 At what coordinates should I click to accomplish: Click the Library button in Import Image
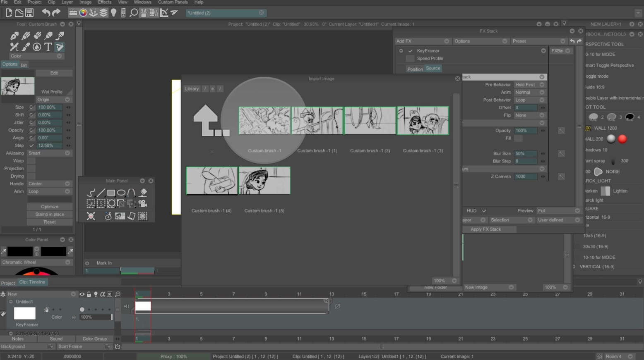[192, 89]
